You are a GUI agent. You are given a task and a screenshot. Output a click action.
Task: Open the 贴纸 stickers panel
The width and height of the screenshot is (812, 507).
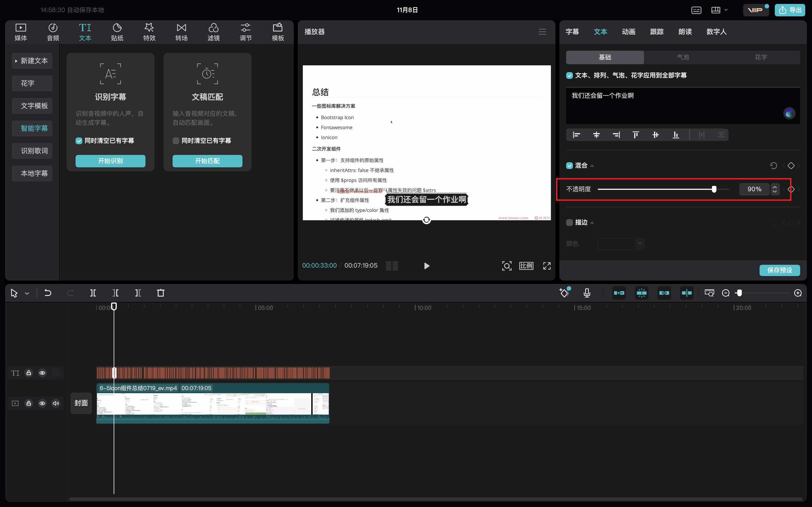(117, 32)
